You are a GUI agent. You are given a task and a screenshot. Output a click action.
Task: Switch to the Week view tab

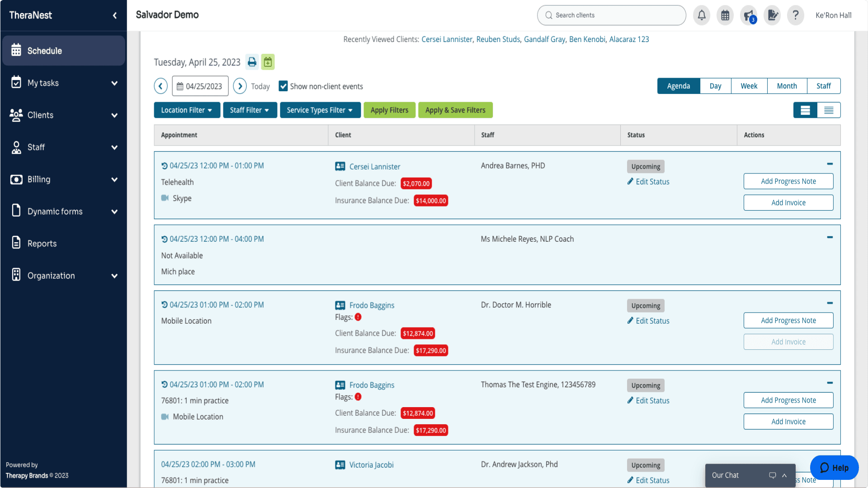pos(749,86)
